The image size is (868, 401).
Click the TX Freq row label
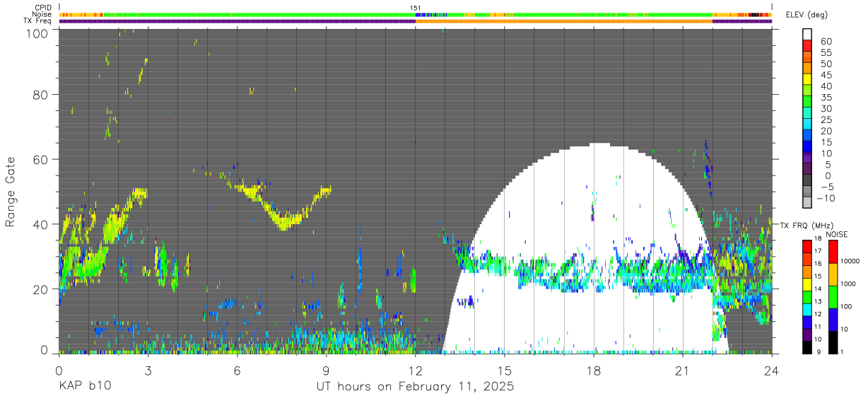(37, 21)
